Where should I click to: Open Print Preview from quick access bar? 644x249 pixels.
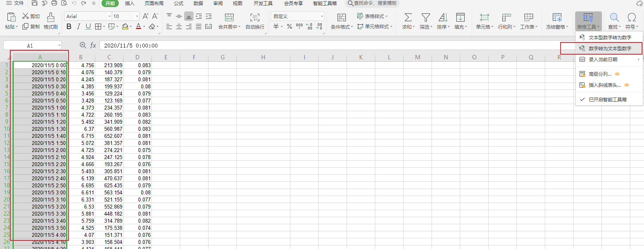pos(64,3)
